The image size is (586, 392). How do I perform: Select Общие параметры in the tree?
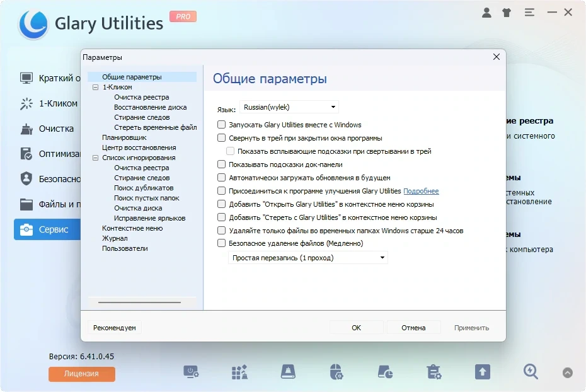click(x=132, y=77)
